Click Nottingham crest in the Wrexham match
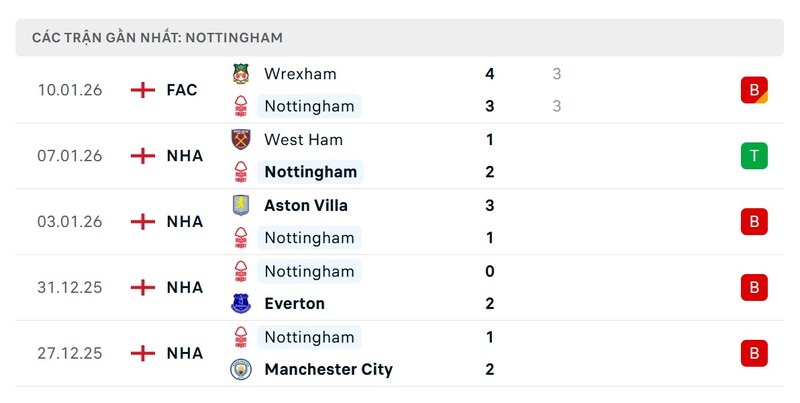This screenshot has height=403, width=800. (240, 106)
